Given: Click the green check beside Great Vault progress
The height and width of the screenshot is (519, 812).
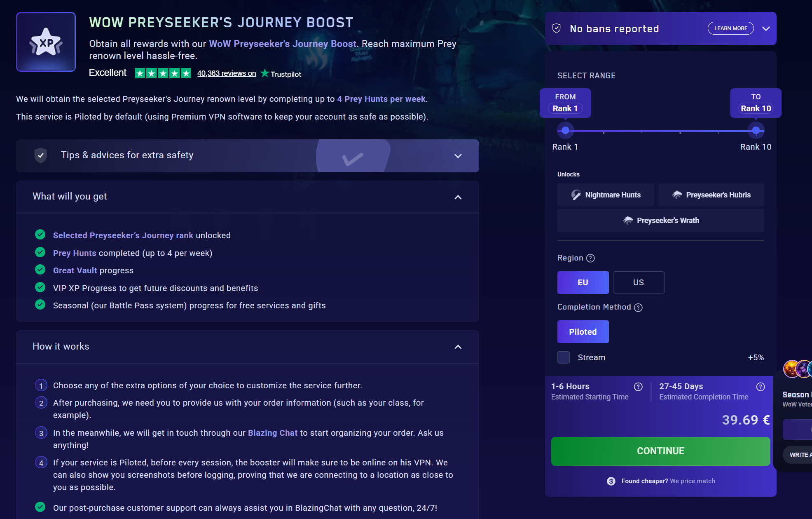Looking at the screenshot, I should pyautogui.click(x=40, y=270).
